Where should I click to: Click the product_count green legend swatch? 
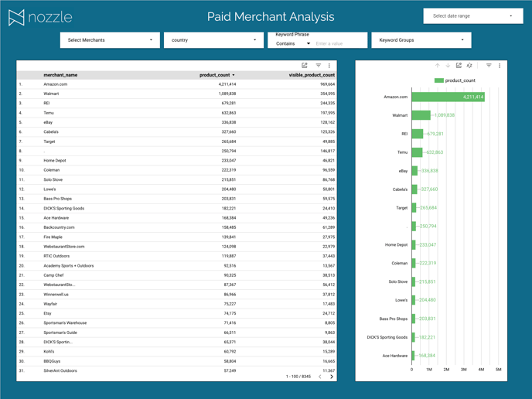click(439, 80)
